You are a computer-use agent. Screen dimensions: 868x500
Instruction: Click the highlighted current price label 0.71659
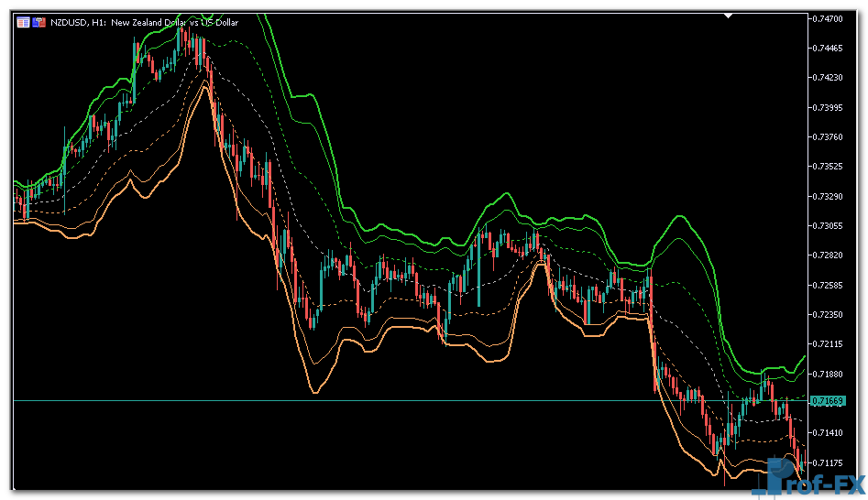coord(829,401)
